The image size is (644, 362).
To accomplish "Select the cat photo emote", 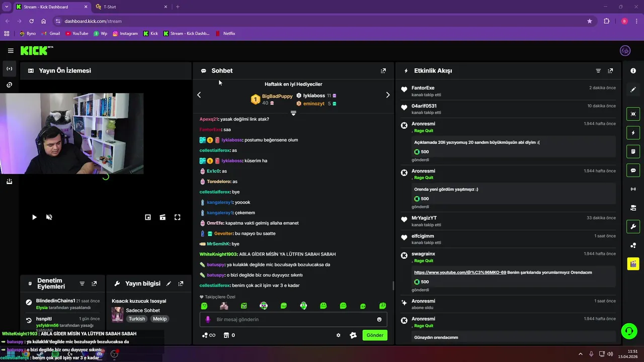I will coord(224,306).
